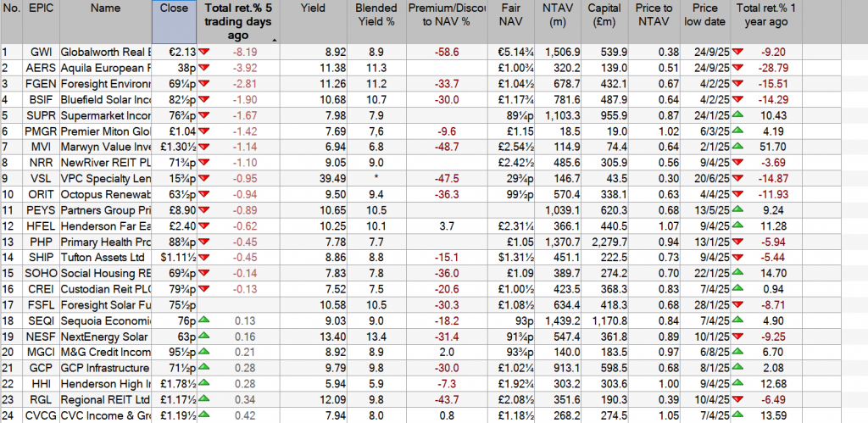The width and height of the screenshot is (868, 423).
Task: Select the Yield column header
Action: click(315, 22)
